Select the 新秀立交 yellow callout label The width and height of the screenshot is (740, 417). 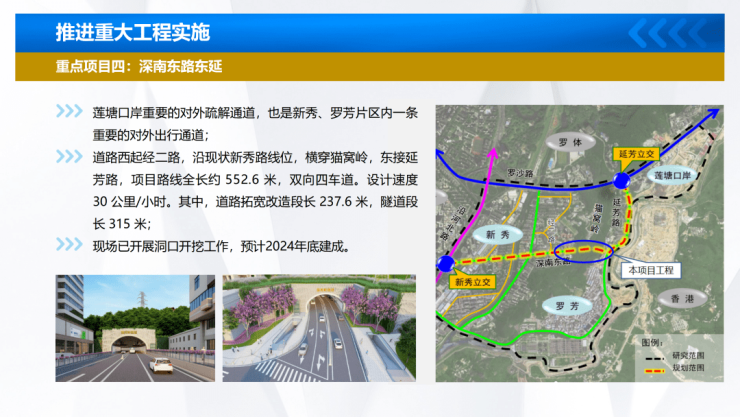click(x=472, y=282)
